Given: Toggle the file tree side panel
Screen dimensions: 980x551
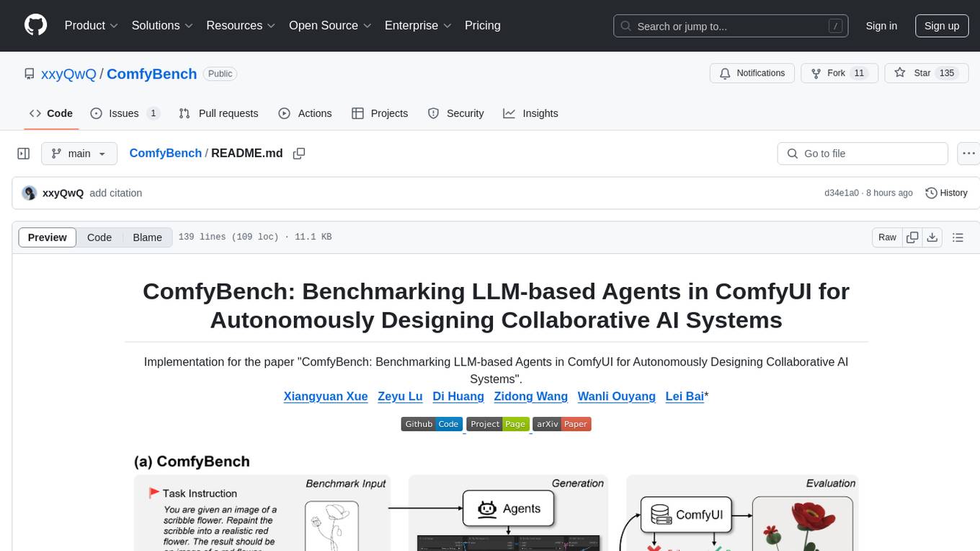Looking at the screenshot, I should pyautogui.click(x=24, y=154).
